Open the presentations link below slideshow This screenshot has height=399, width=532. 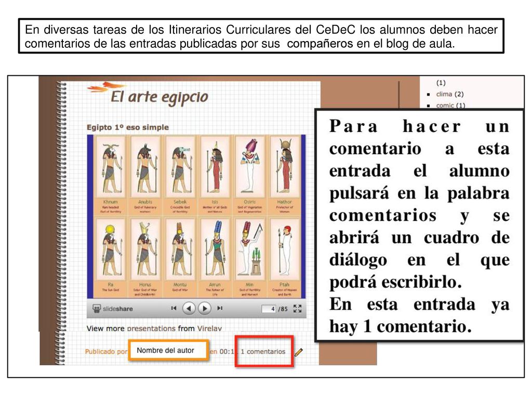(151, 328)
